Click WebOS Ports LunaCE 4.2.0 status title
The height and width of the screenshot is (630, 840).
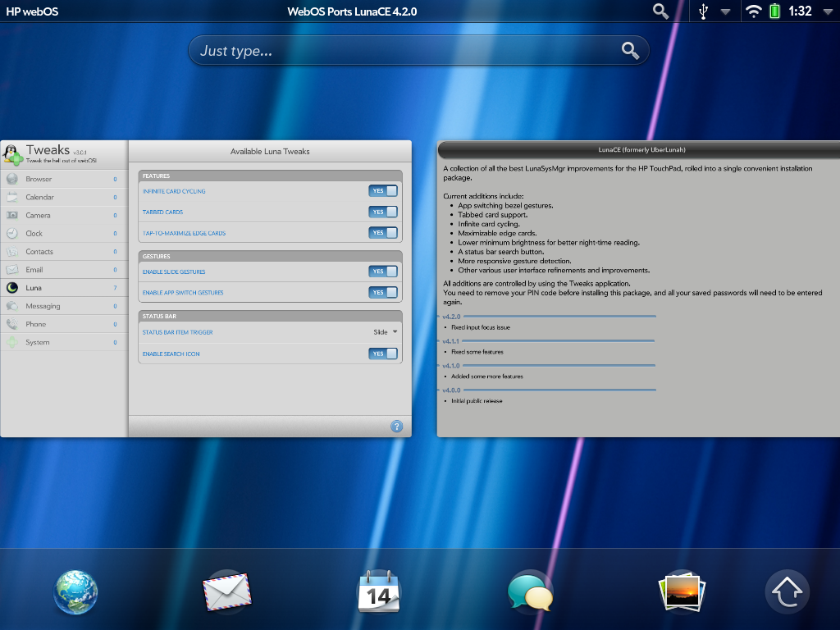pyautogui.click(x=352, y=11)
